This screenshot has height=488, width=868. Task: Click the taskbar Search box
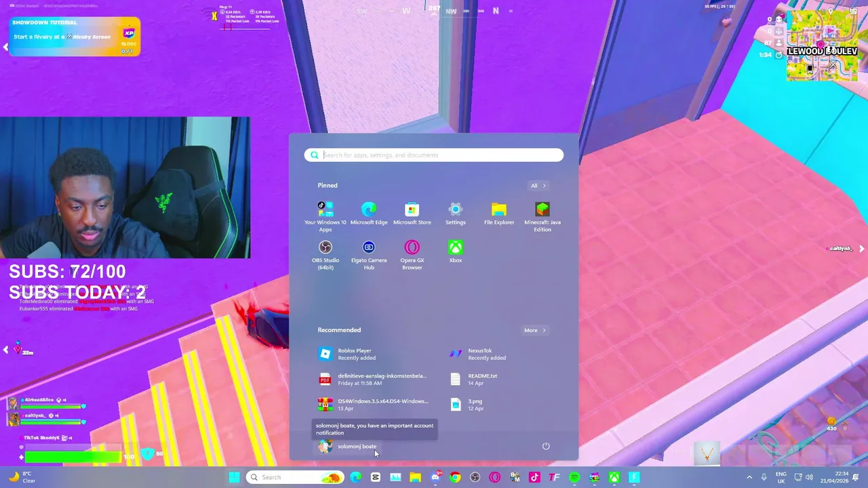pyautogui.click(x=294, y=477)
